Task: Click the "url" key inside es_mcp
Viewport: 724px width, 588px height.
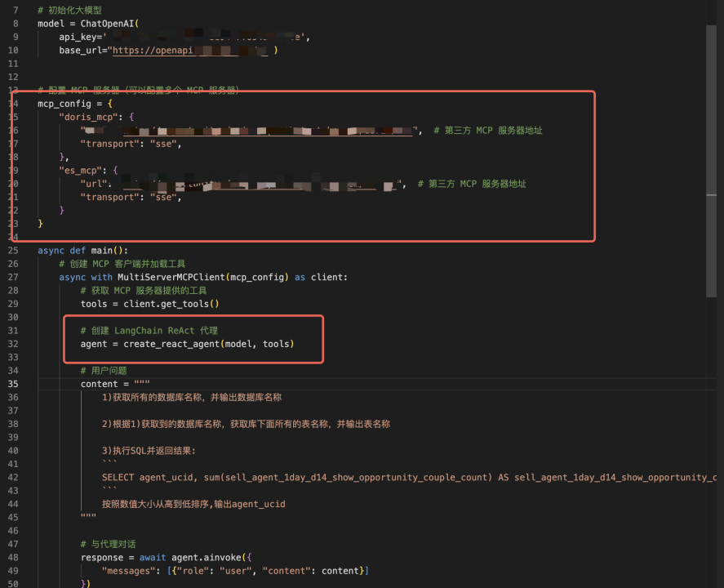Action: tap(94, 184)
